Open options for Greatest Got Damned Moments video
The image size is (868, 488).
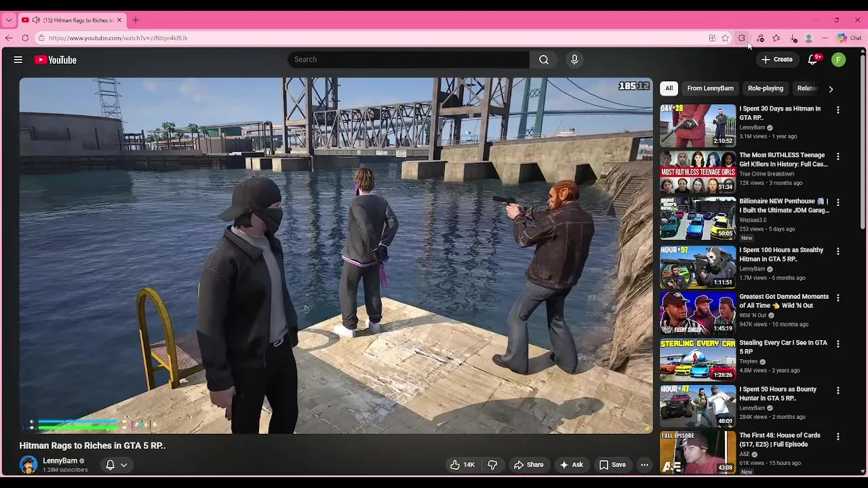coord(838,298)
